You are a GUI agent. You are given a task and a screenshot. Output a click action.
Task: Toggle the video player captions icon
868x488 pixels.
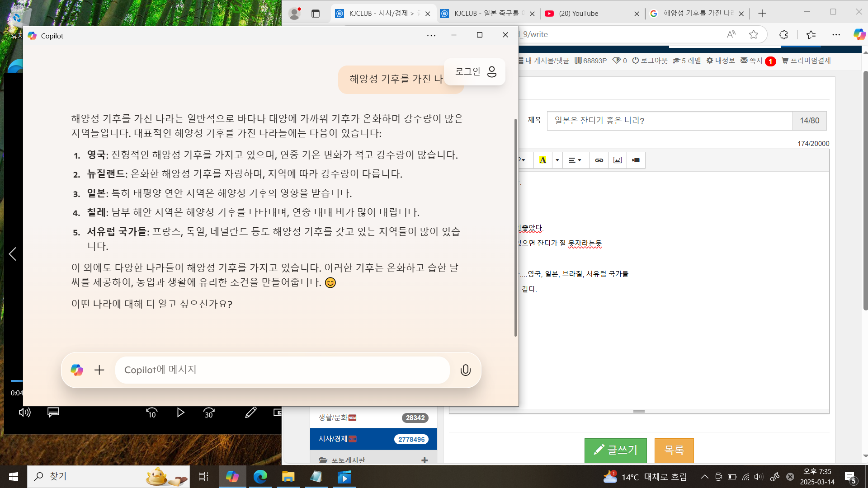[53, 412]
